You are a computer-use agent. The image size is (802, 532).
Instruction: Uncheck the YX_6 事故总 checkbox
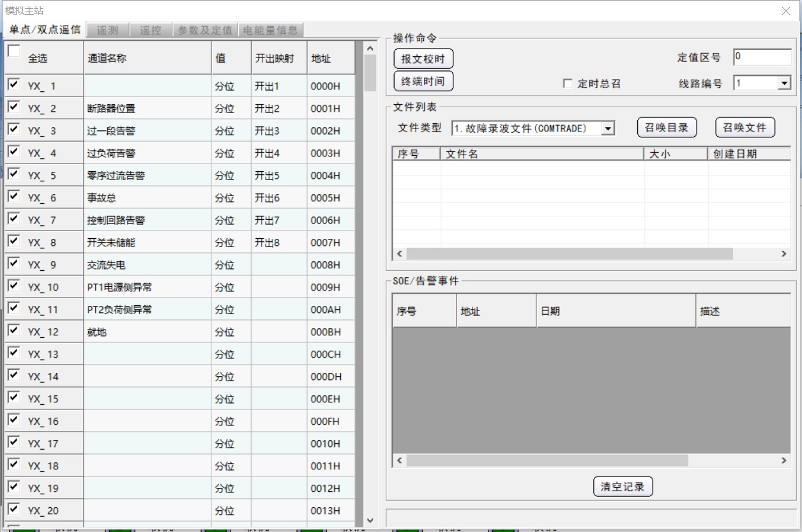tap(14, 196)
